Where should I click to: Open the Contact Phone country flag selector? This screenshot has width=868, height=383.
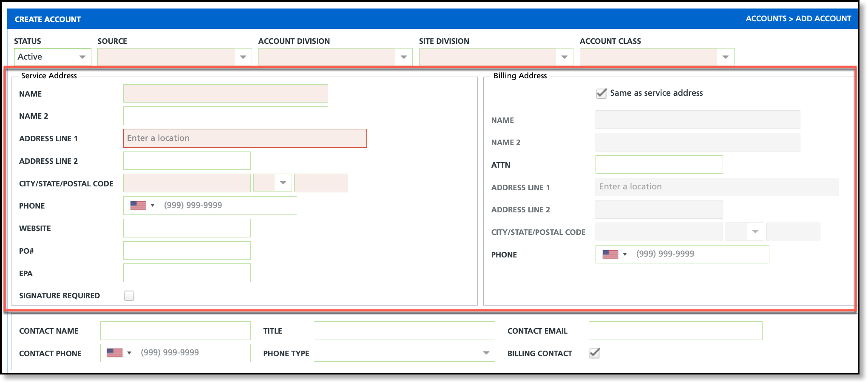tap(119, 353)
